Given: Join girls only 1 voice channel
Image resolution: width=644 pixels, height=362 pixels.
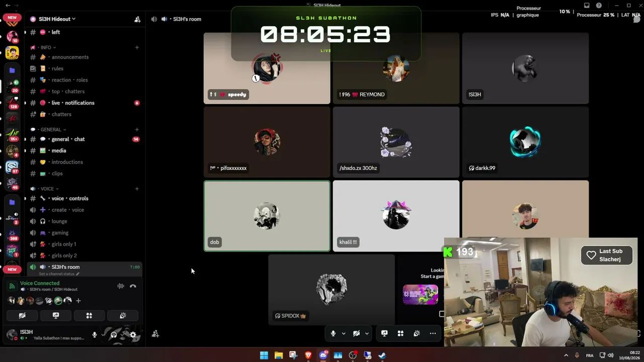Looking at the screenshot, I should (85, 244).
